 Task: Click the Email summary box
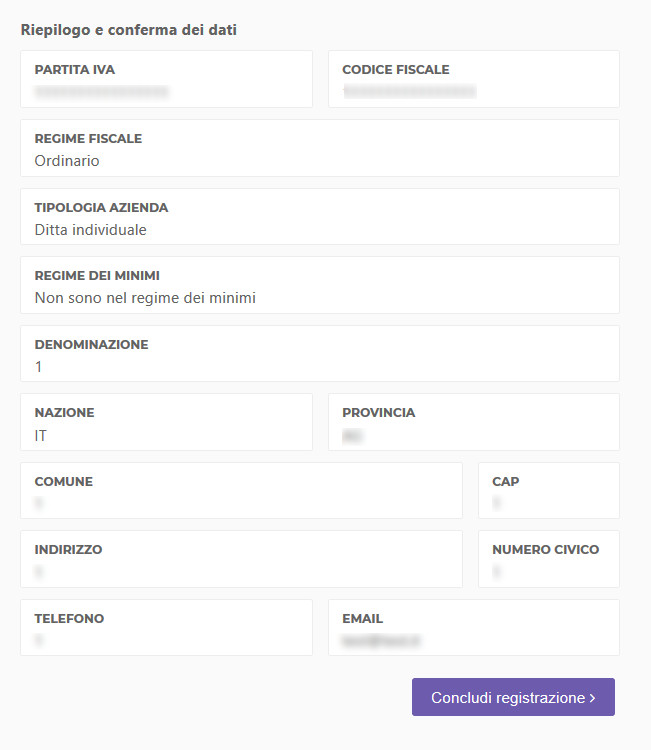click(474, 628)
